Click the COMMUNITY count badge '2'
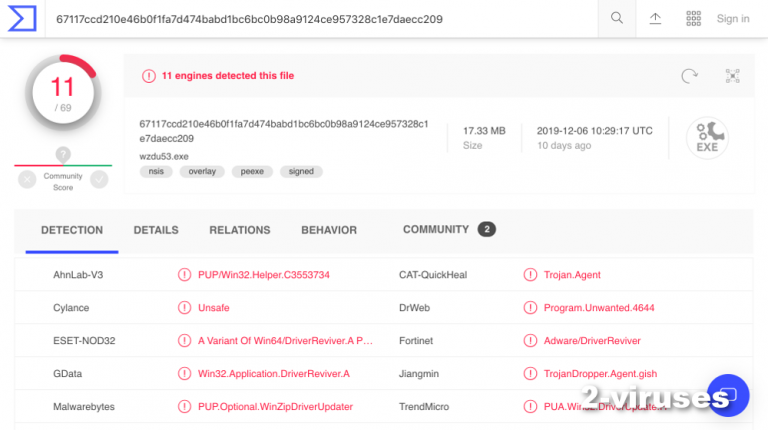The height and width of the screenshot is (430, 768). click(x=487, y=229)
